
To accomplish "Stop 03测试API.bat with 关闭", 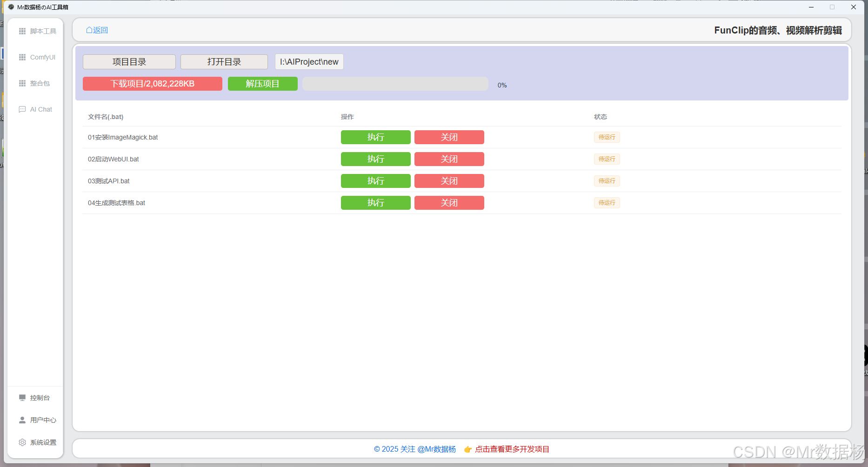I will [x=449, y=181].
